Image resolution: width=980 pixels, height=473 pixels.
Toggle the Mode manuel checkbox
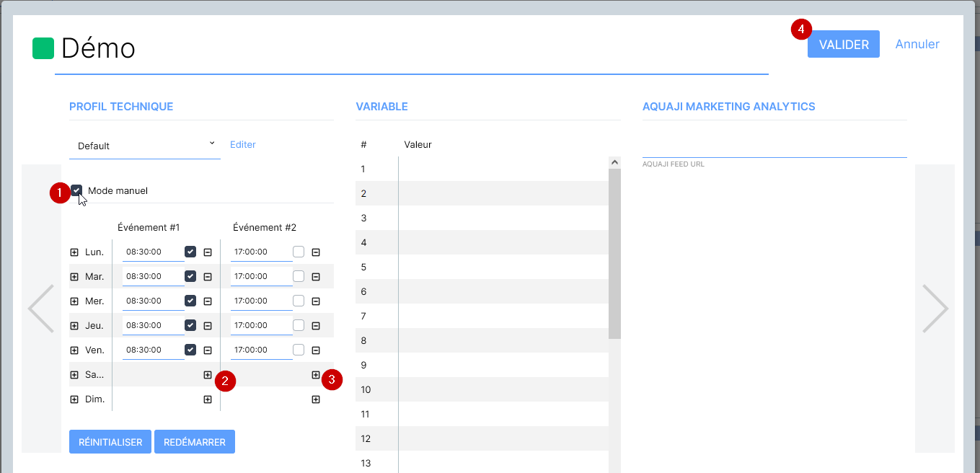(76, 190)
